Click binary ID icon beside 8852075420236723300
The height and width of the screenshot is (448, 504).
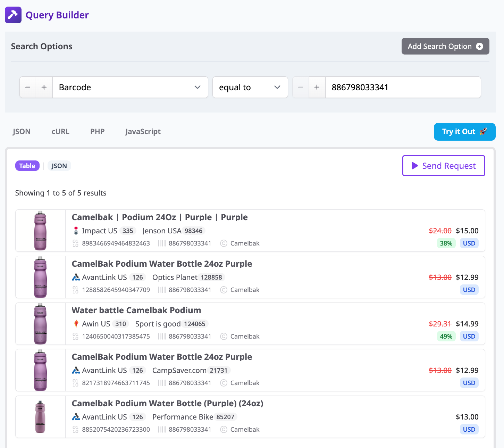tap(75, 429)
